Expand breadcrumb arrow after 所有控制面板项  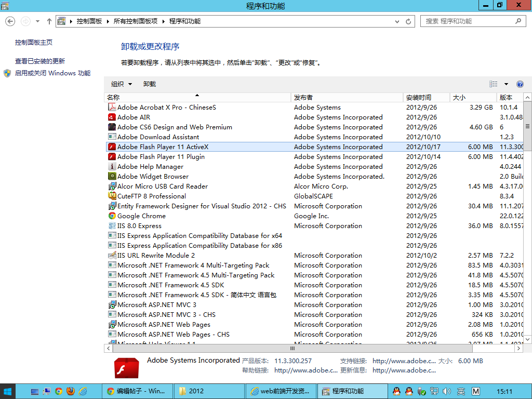164,21
